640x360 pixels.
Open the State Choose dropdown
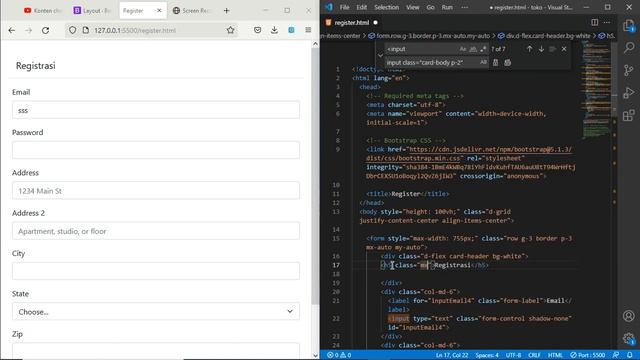click(x=156, y=311)
